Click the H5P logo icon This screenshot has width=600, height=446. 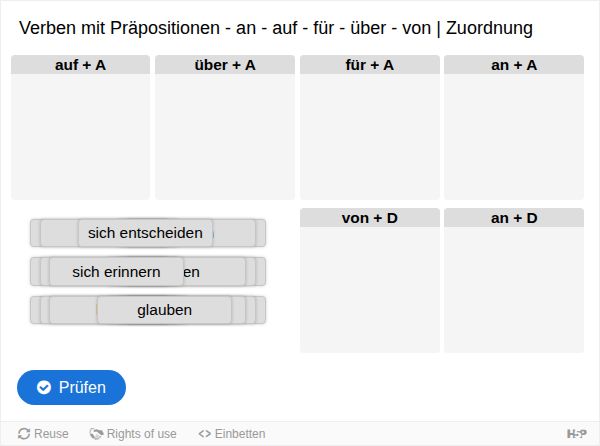pos(576,434)
